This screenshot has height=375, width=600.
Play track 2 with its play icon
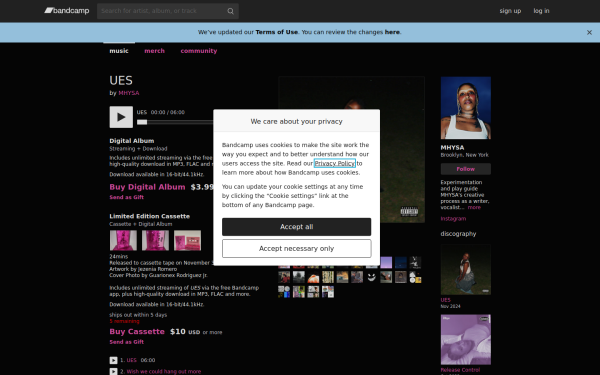[113, 372]
